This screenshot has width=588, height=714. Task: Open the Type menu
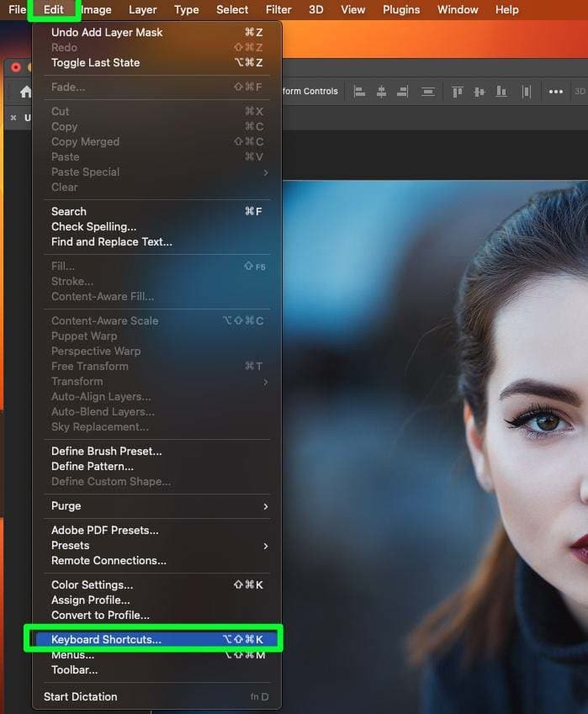tap(186, 9)
